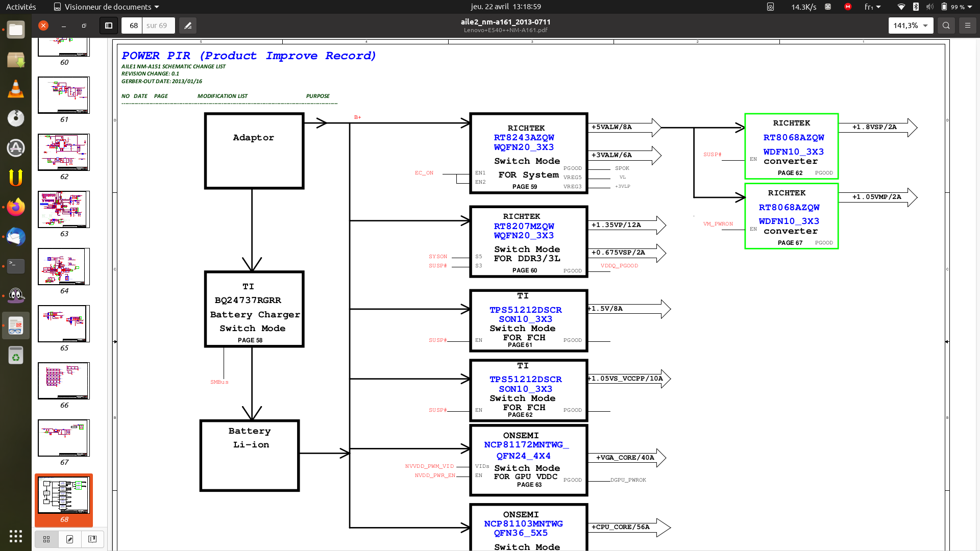This screenshot has height=551, width=980.
Task: Open the date and time calendar
Action: 506,7
